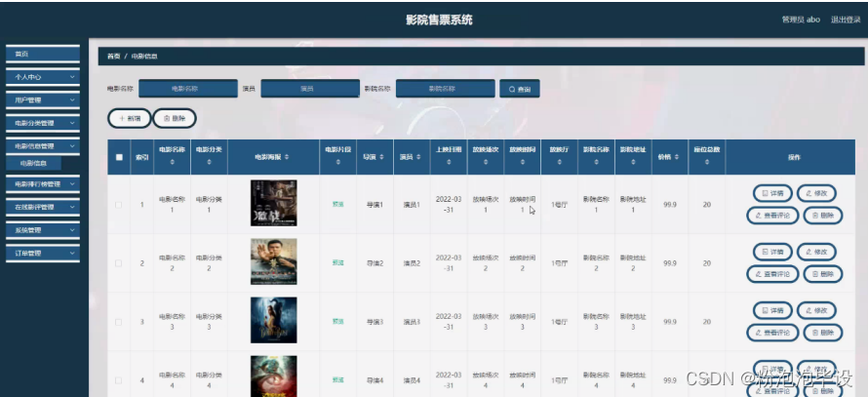The width and height of the screenshot is (868, 397).
Task: Click 预览 link in row 3
Action: point(337,322)
